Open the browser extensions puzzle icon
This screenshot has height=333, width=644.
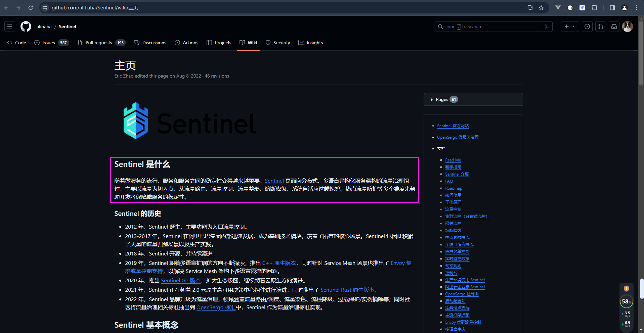coord(594,7)
